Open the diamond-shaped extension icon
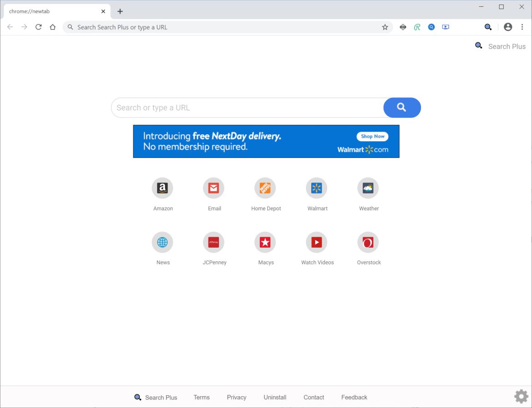Viewport: 532px width, 408px height. (x=403, y=27)
